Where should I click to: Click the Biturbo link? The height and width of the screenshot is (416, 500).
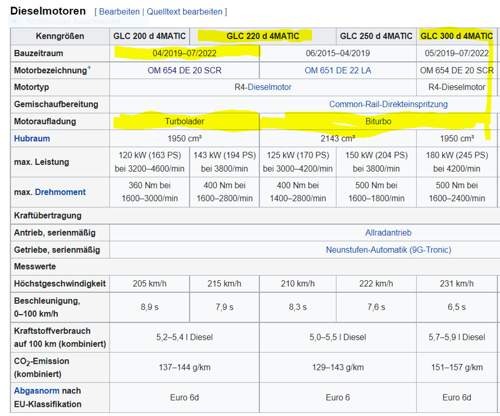378,121
